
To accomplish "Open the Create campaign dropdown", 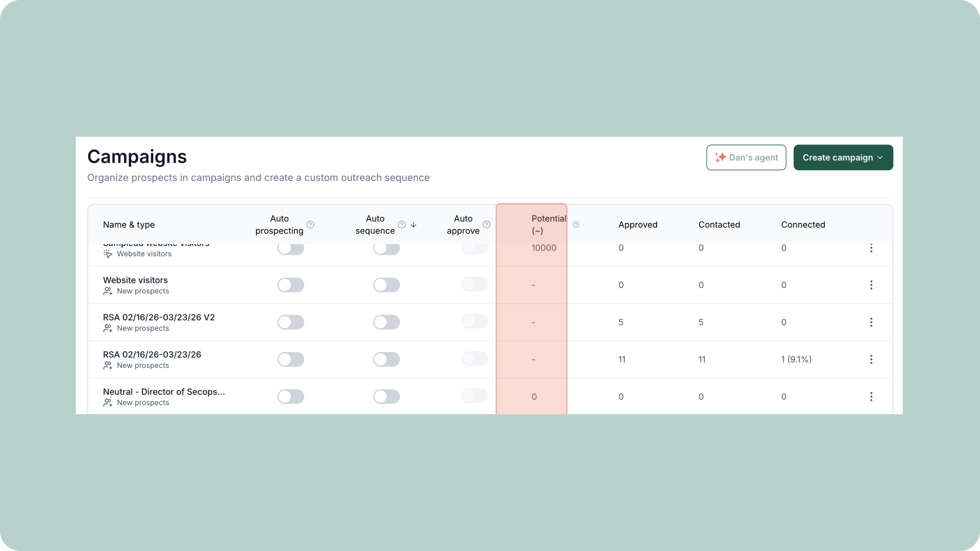I will 843,157.
